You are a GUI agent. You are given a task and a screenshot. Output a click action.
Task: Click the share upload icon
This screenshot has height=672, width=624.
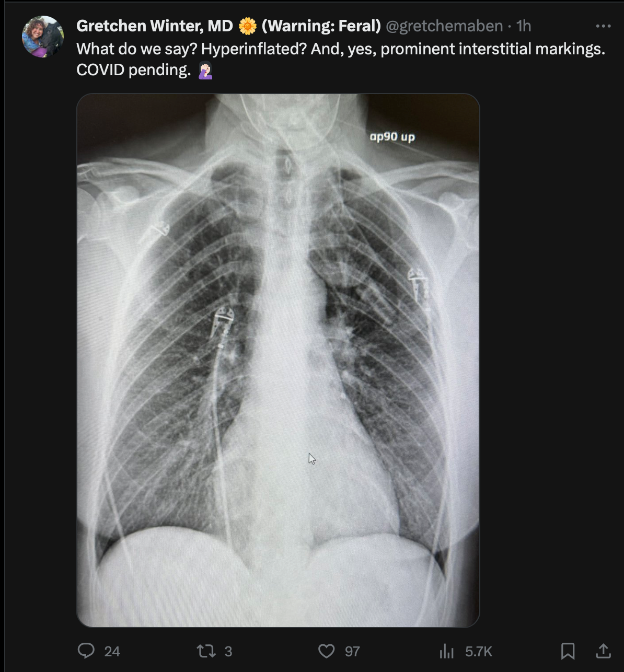(x=604, y=651)
